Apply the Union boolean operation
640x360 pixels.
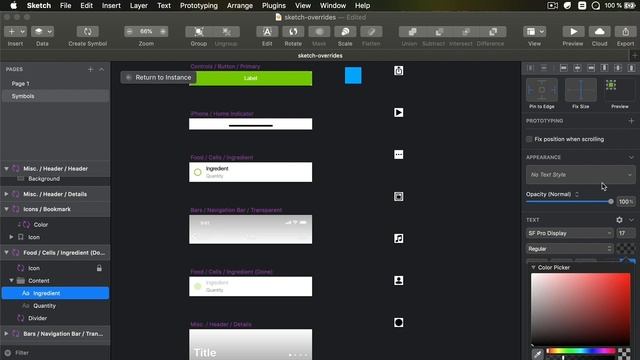pyautogui.click(x=412, y=31)
